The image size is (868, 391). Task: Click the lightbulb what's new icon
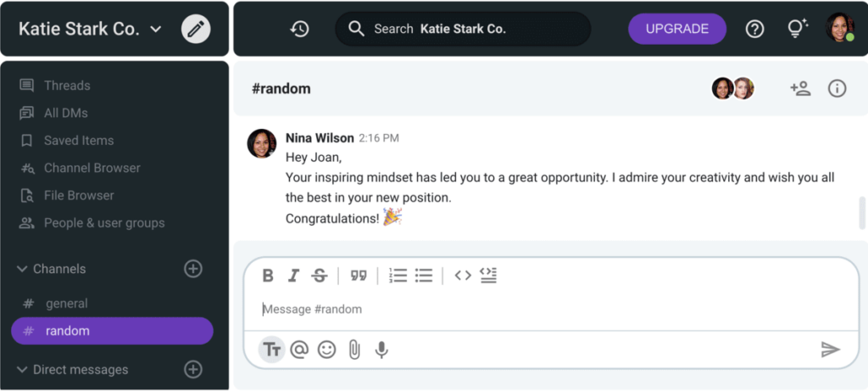[797, 29]
